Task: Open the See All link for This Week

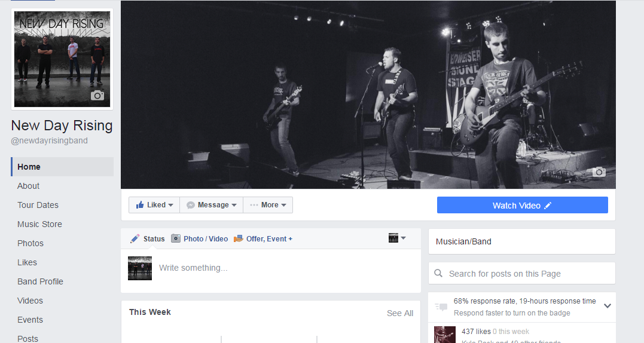Action: click(x=399, y=313)
